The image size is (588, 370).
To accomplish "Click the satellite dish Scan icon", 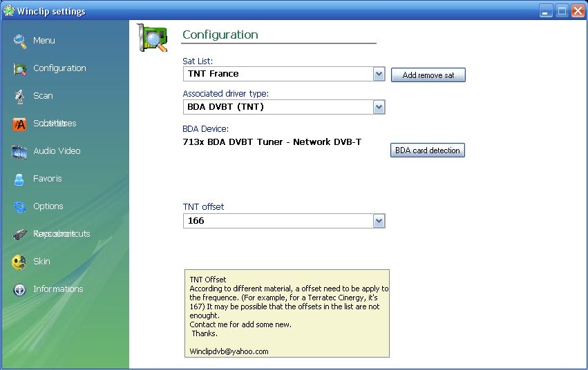I will (20, 96).
